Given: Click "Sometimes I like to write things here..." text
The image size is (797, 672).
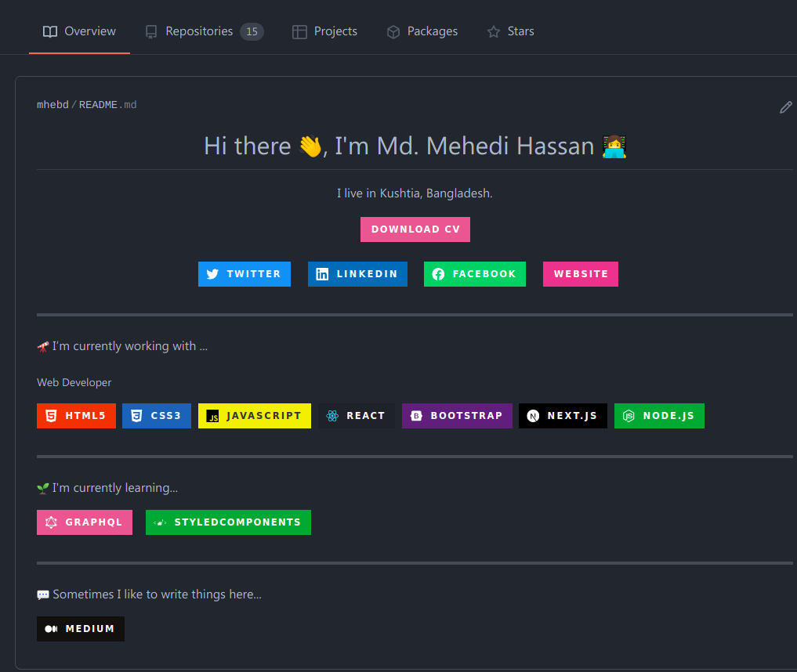Looking at the screenshot, I should (x=157, y=594).
